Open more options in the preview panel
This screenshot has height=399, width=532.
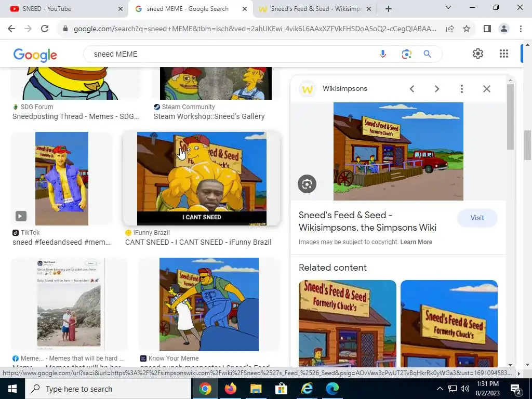[x=462, y=89]
